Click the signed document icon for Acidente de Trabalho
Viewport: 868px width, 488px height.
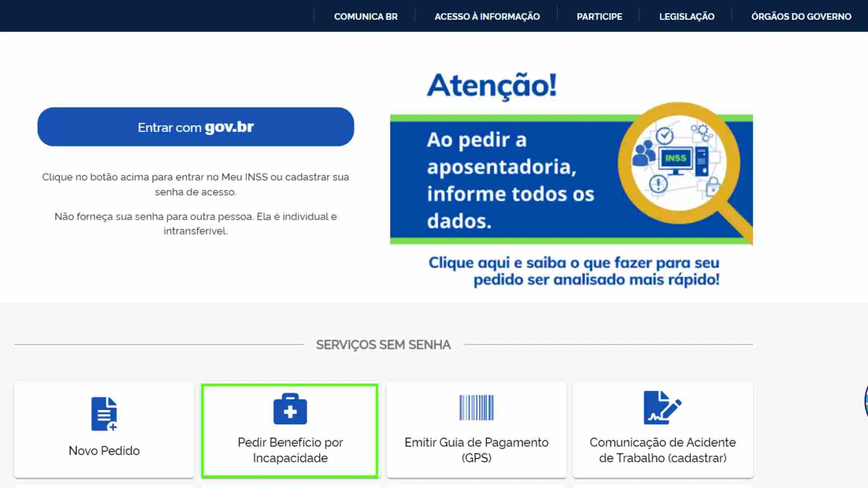point(662,408)
